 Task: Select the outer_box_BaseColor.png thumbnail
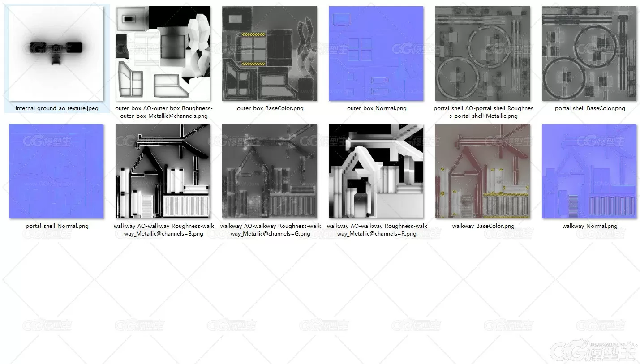270,53
